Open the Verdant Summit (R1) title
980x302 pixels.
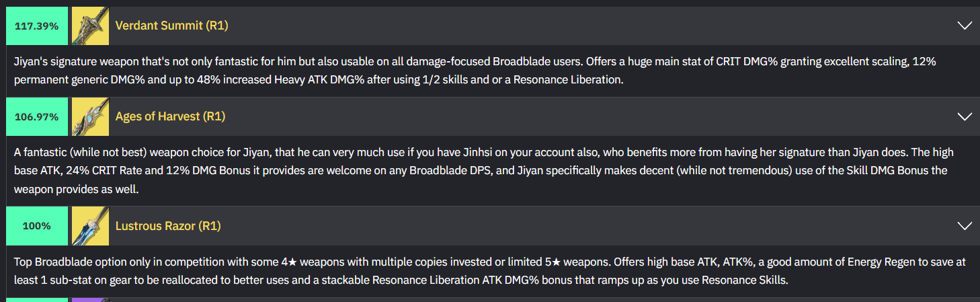(x=171, y=26)
